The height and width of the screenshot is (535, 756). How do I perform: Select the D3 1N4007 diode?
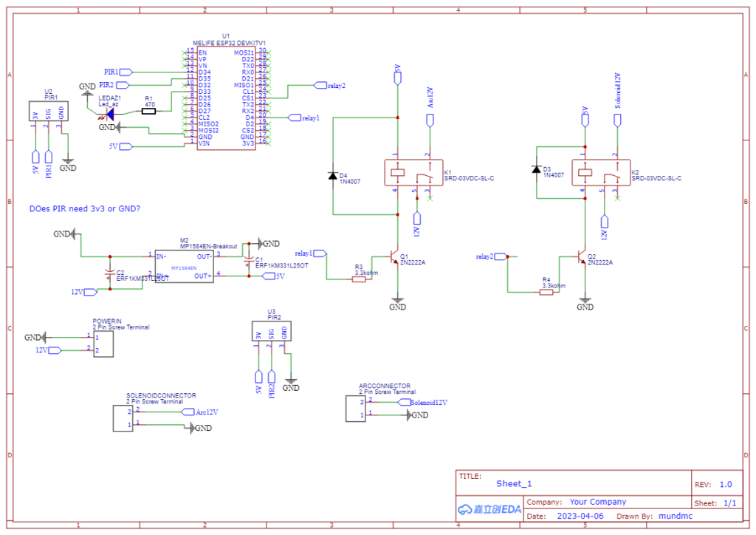pos(536,169)
